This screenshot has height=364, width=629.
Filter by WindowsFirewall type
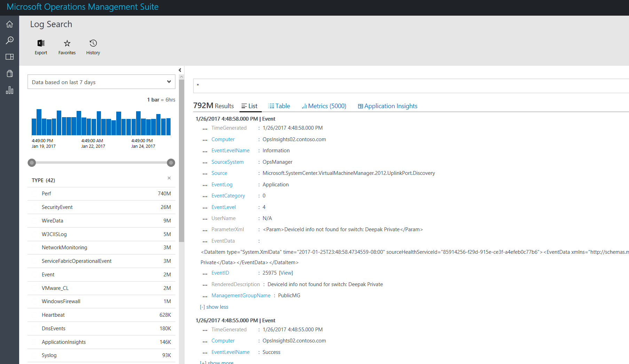click(101, 301)
